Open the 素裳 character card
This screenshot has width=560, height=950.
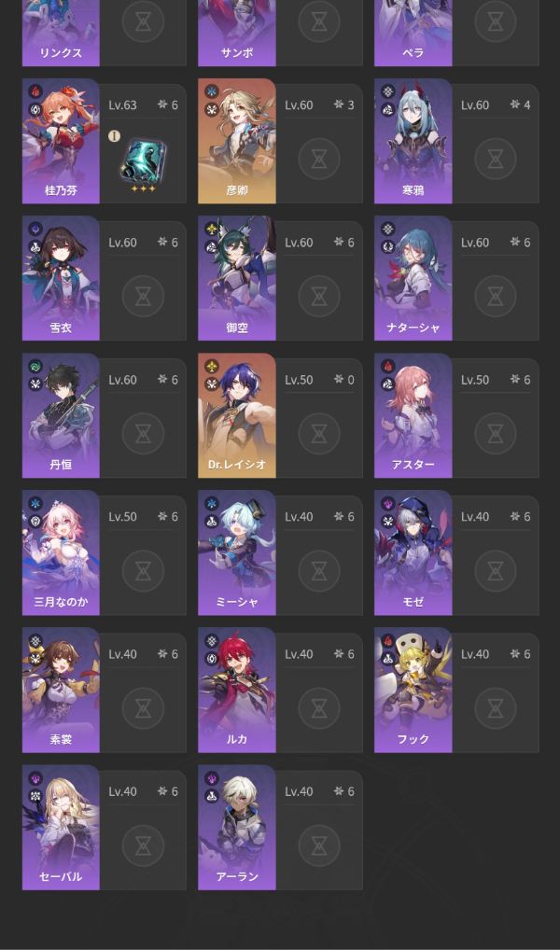(105, 691)
